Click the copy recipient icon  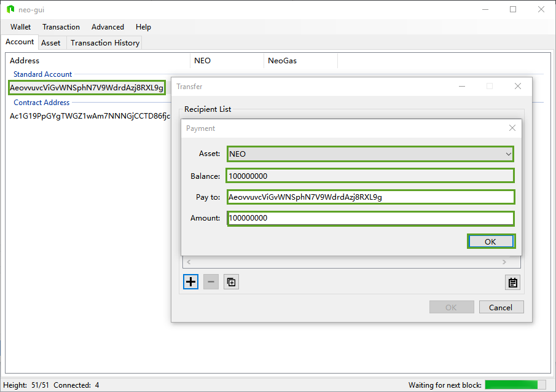[x=231, y=282]
